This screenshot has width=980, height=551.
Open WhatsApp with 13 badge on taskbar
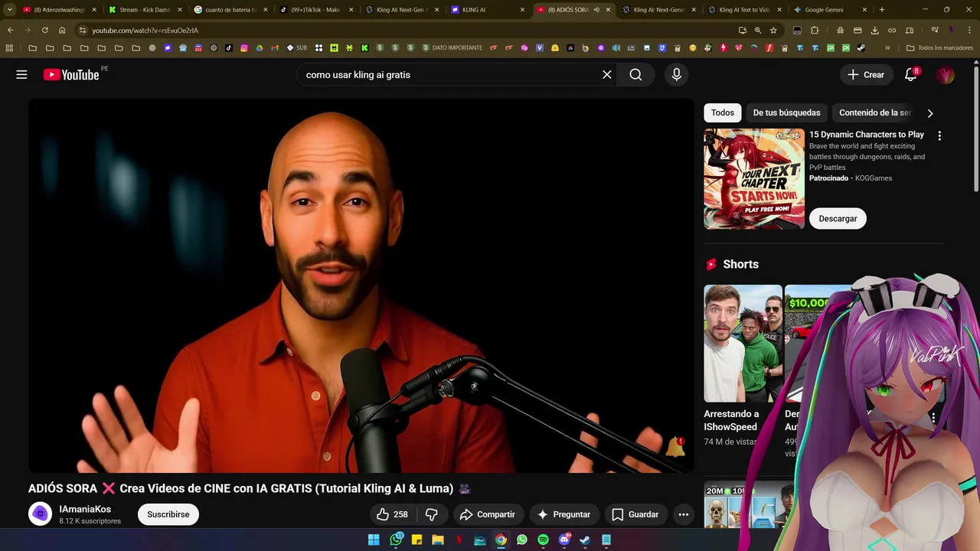point(396,540)
